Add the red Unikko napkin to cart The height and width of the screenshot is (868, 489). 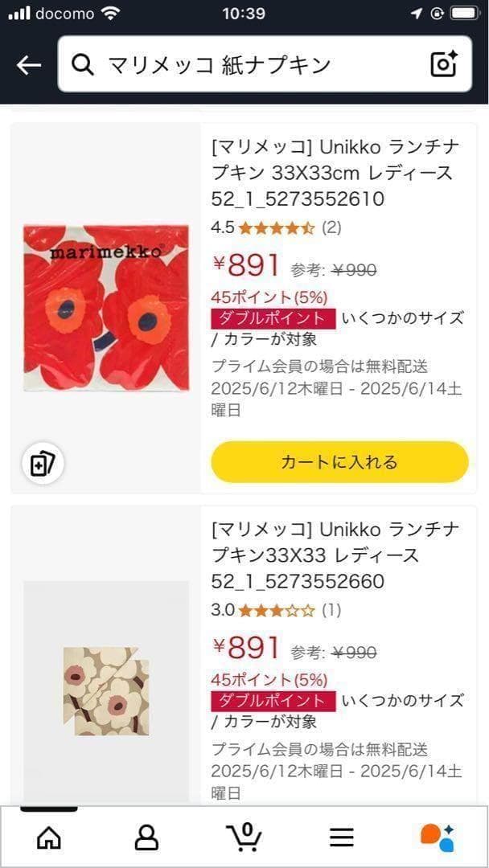(x=339, y=462)
